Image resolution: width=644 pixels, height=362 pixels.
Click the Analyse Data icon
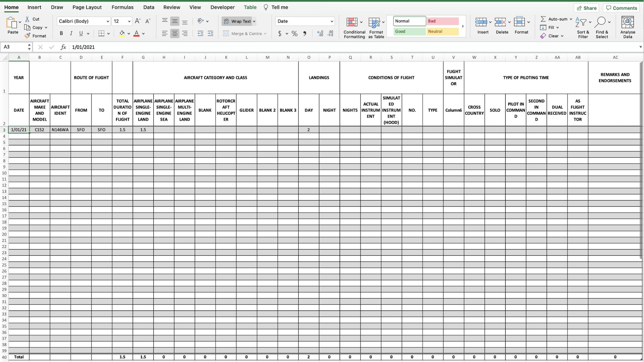pyautogui.click(x=628, y=27)
